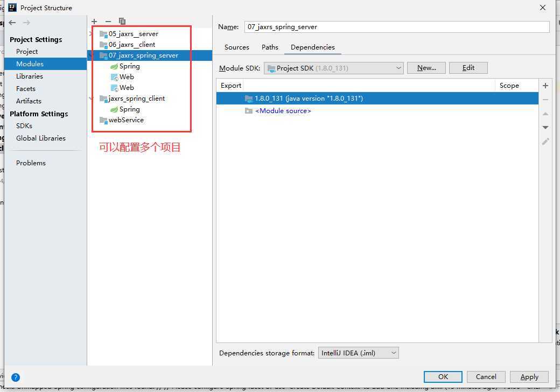Open Global Libraries settings
This screenshot has width=560, height=392.
click(41, 138)
